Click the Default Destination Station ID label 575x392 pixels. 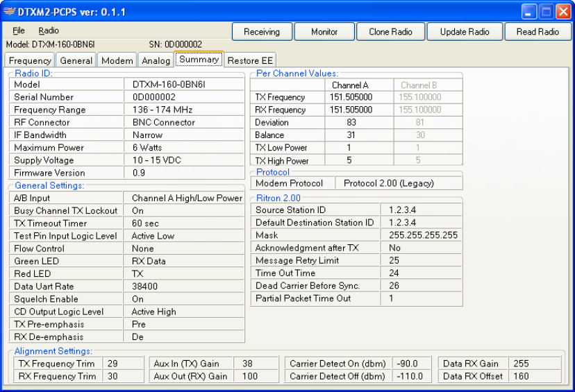pos(315,223)
